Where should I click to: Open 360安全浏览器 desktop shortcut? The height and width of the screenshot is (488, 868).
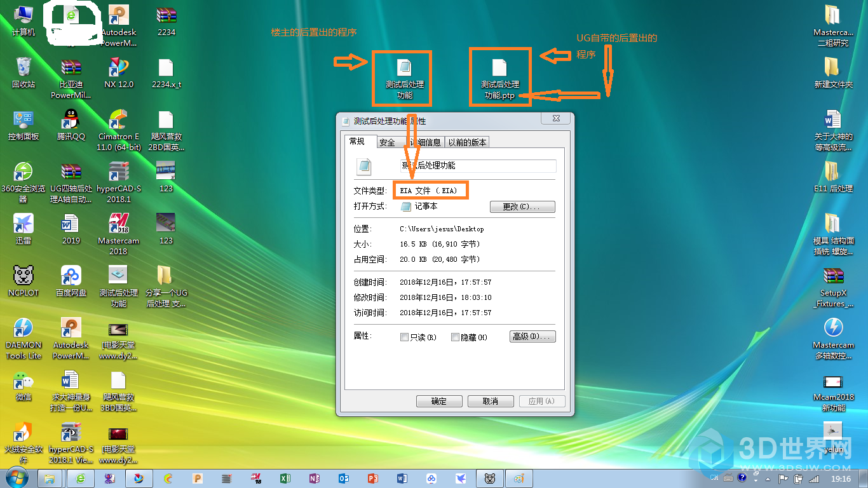tap(24, 182)
